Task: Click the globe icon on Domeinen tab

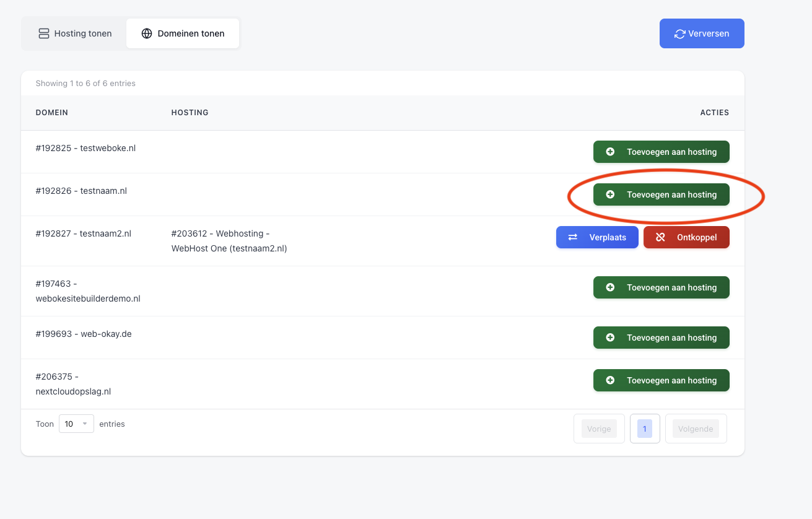Action: coord(147,33)
